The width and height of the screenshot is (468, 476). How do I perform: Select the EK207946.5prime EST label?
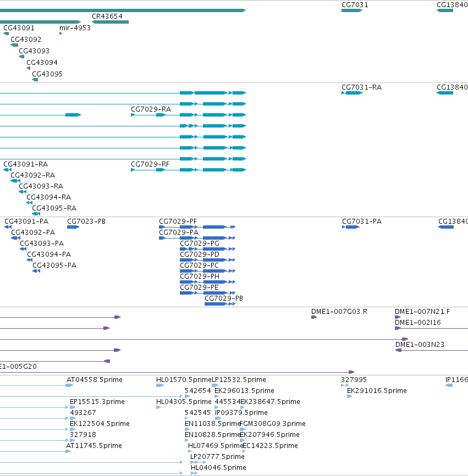(269, 435)
